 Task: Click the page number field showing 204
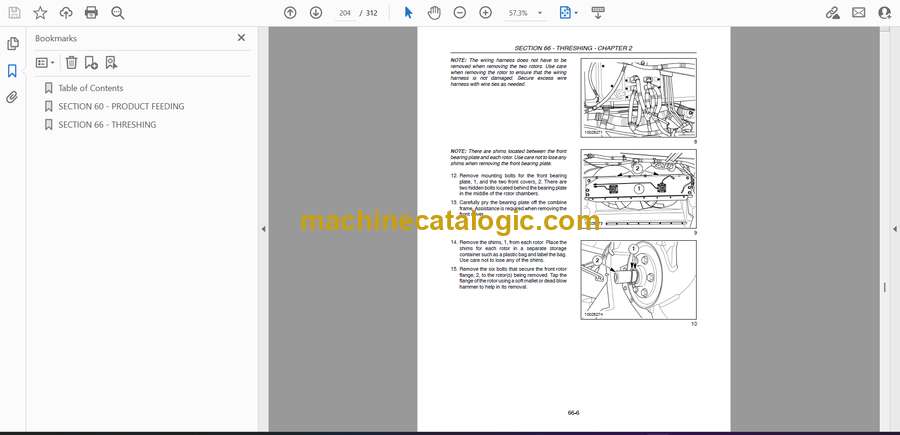pos(345,13)
